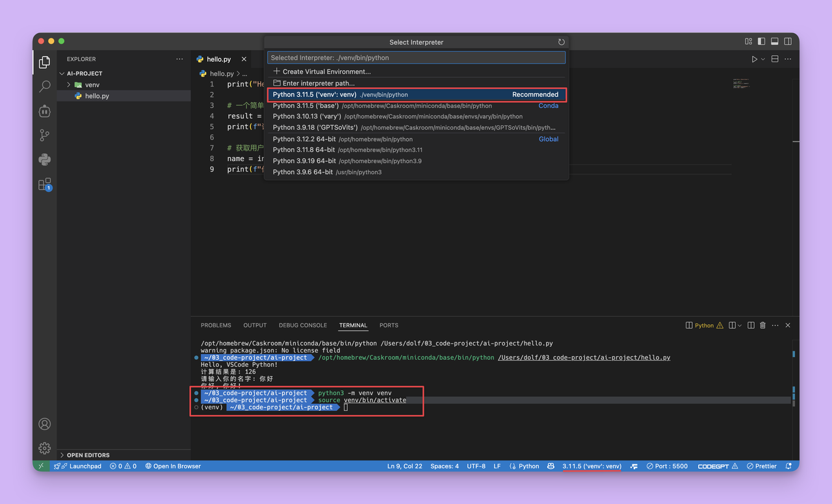Click the Copilot icon in status bar
The height and width of the screenshot is (504, 832).
point(551,466)
